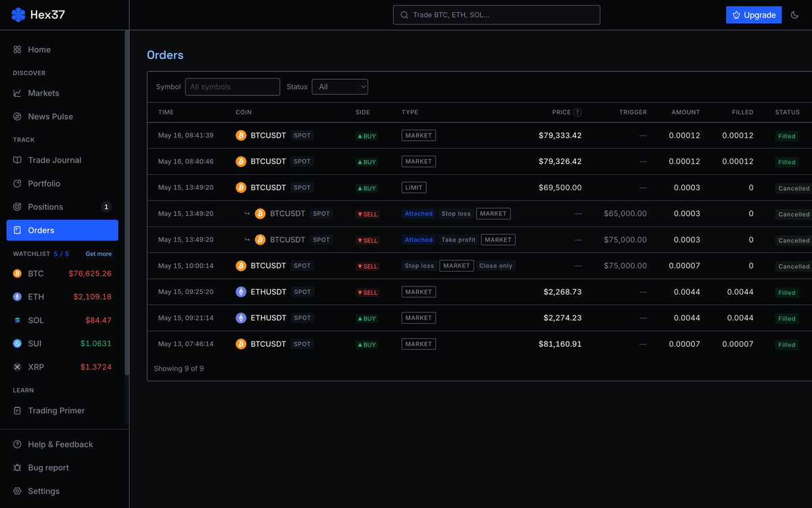812x508 pixels.
Task: Select SUI in the watchlist
Action: tap(62, 343)
